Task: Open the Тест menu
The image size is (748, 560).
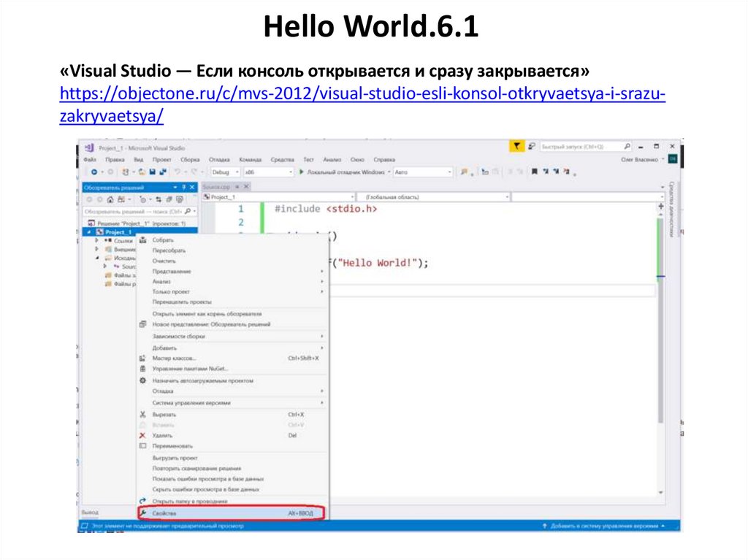Action: coord(309,159)
